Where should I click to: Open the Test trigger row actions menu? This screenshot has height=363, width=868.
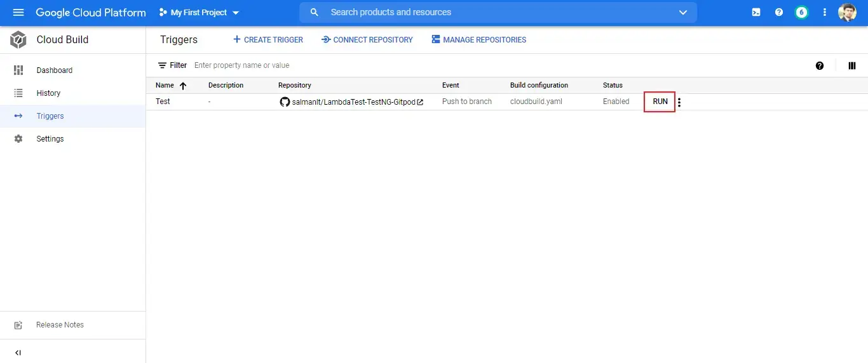[x=679, y=102]
